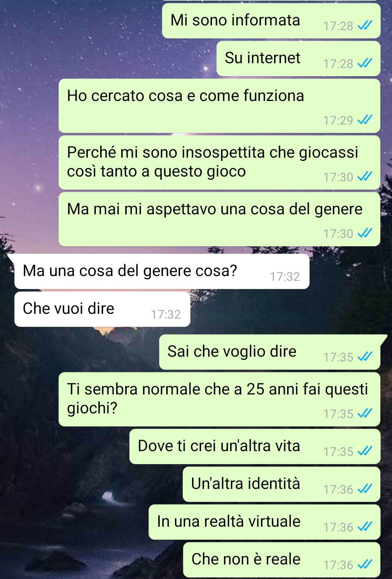The width and height of the screenshot is (392, 579).
Task: Tap the double-check icon on 'Mi sono informata'
Action: click(x=365, y=25)
